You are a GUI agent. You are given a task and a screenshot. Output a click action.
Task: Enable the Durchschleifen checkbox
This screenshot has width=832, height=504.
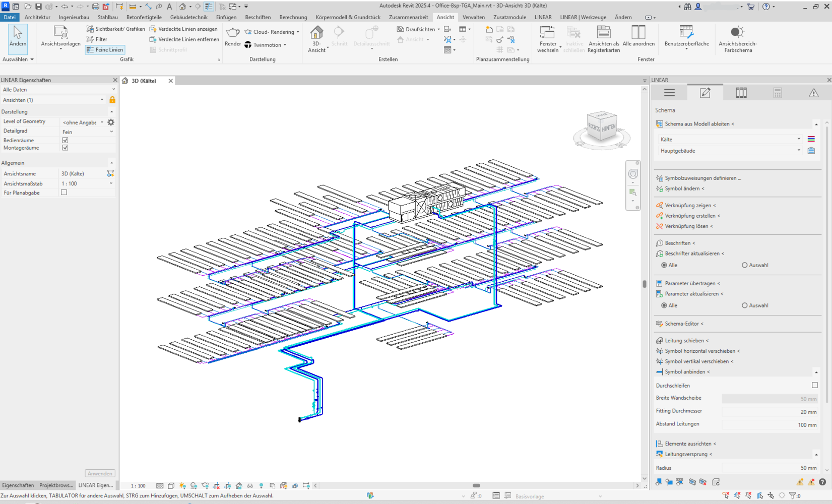point(814,385)
